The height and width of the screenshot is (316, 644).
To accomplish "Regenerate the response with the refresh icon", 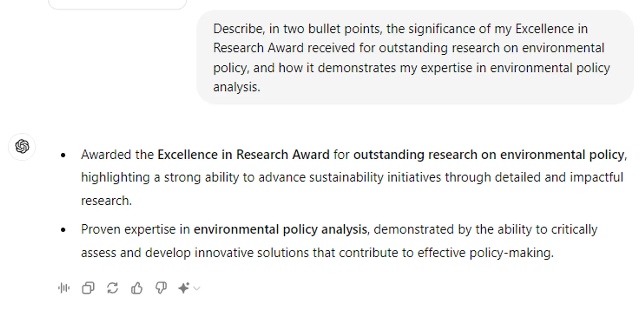I will 112,288.
